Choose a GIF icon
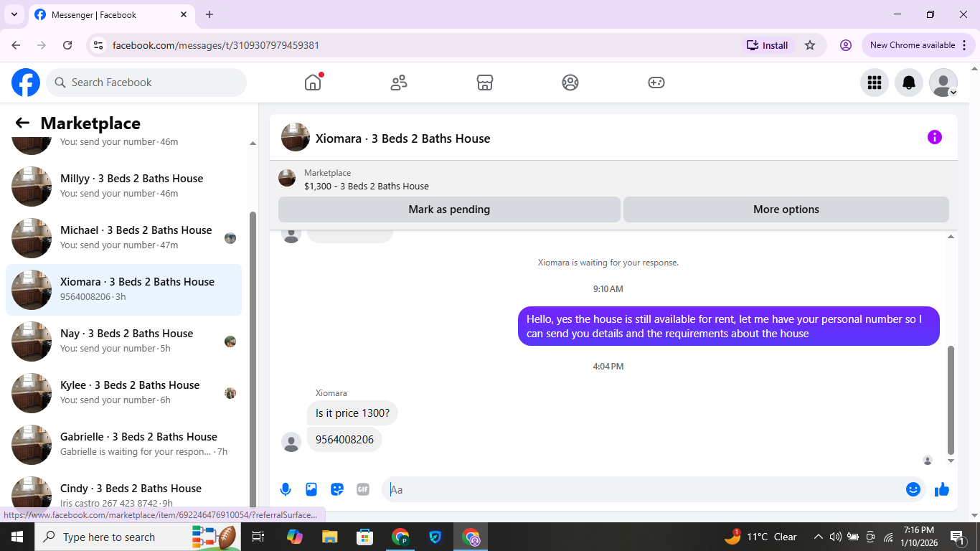This screenshot has width=980, height=551. pyautogui.click(x=363, y=489)
